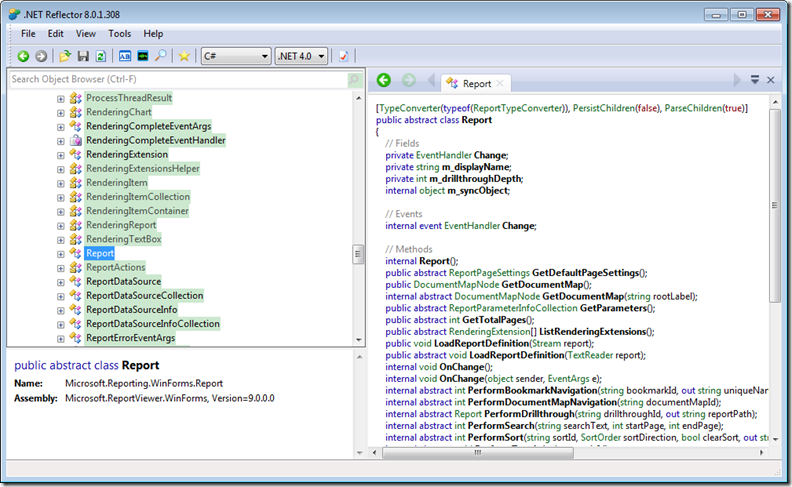Viewport: 792px width, 487px height.
Task: Open the C# language dropdown
Action: pyautogui.click(x=236, y=56)
